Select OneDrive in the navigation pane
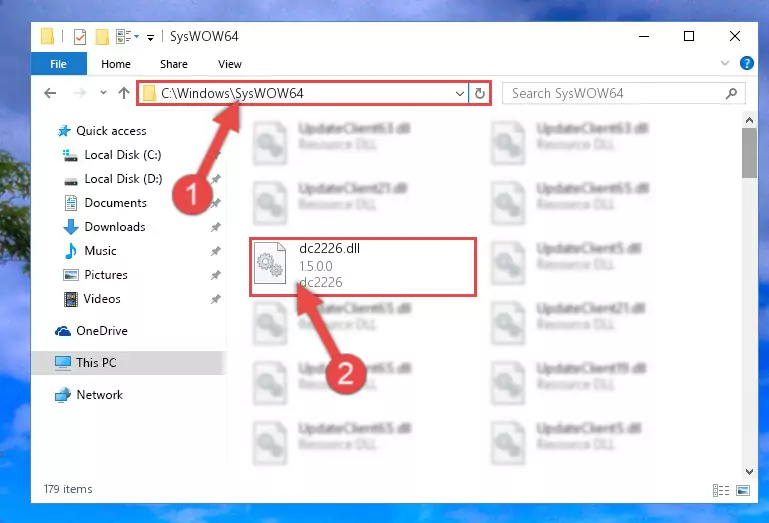 coord(102,331)
